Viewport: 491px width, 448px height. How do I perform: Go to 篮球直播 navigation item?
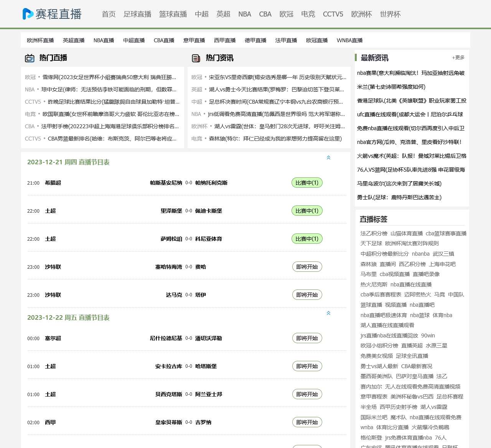pyautogui.click(x=173, y=14)
